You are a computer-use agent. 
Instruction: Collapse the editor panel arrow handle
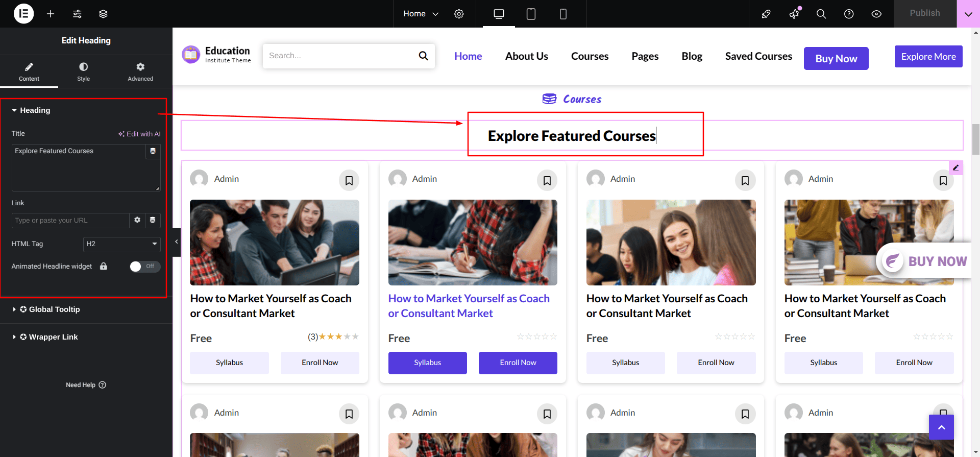click(x=177, y=242)
